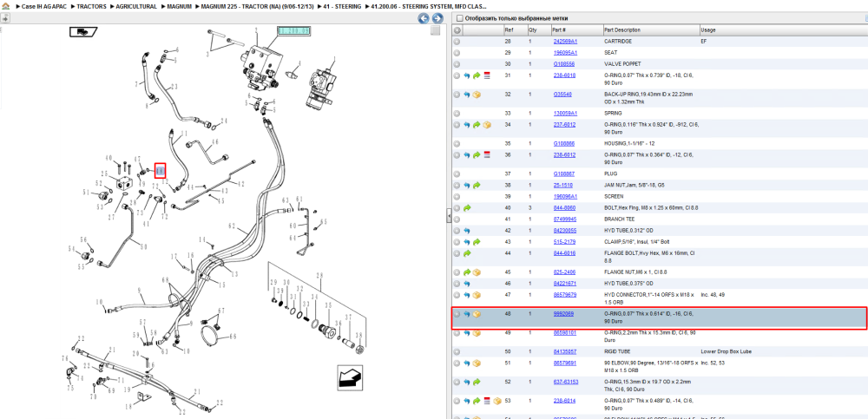Go to the catalog home icon
868x419 pixels.
point(5,7)
